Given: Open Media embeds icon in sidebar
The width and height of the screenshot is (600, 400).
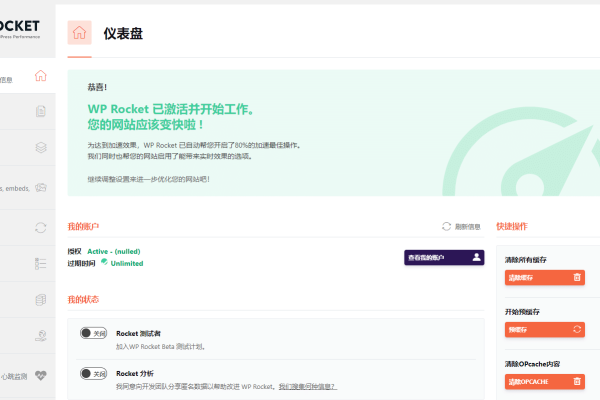Looking at the screenshot, I should tap(40, 187).
